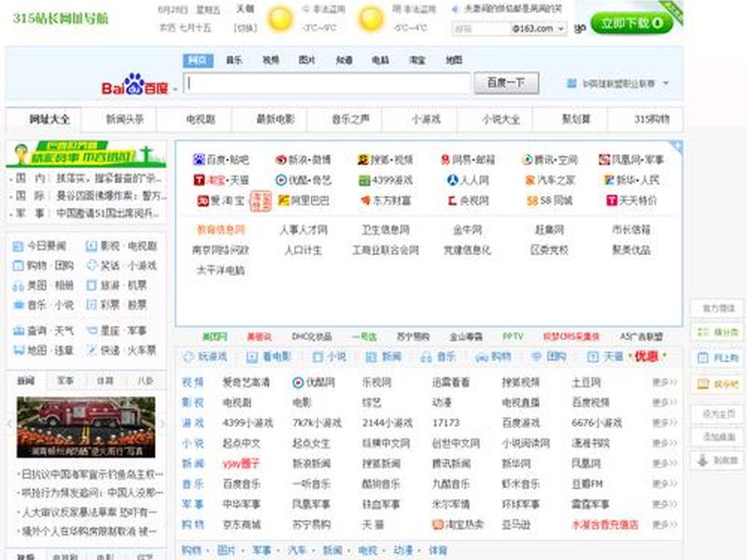Viewport: 747px width, 560px height.
Task: Open the 太平洋电脑 link
Action: point(220,271)
